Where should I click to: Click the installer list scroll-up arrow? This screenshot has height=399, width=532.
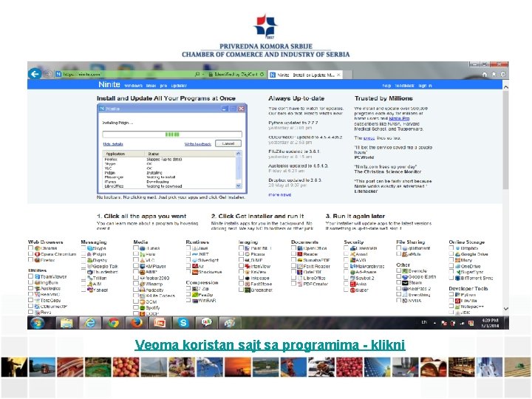click(x=239, y=154)
